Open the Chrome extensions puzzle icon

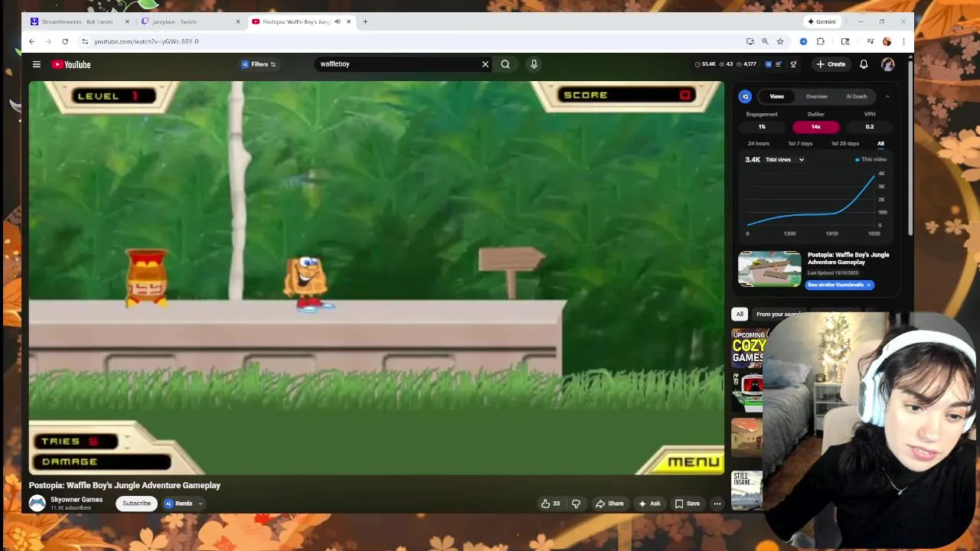point(821,41)
